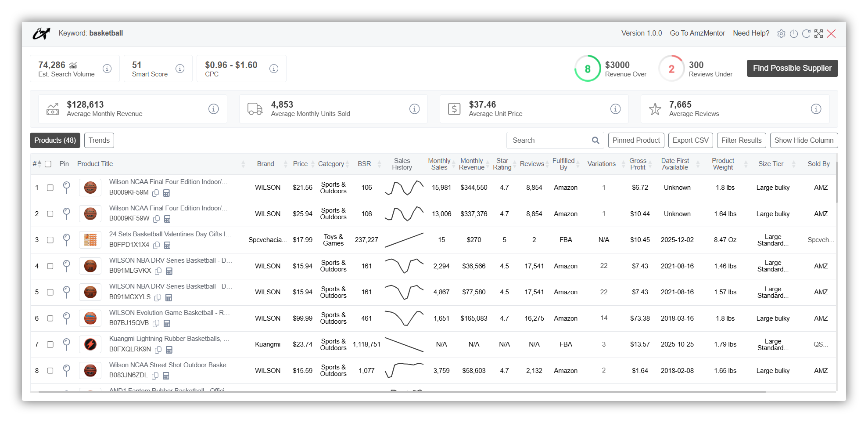This screenshot has height=423, width=868.
Task: Click the refresh icon in header
Action: coord(806,34)
